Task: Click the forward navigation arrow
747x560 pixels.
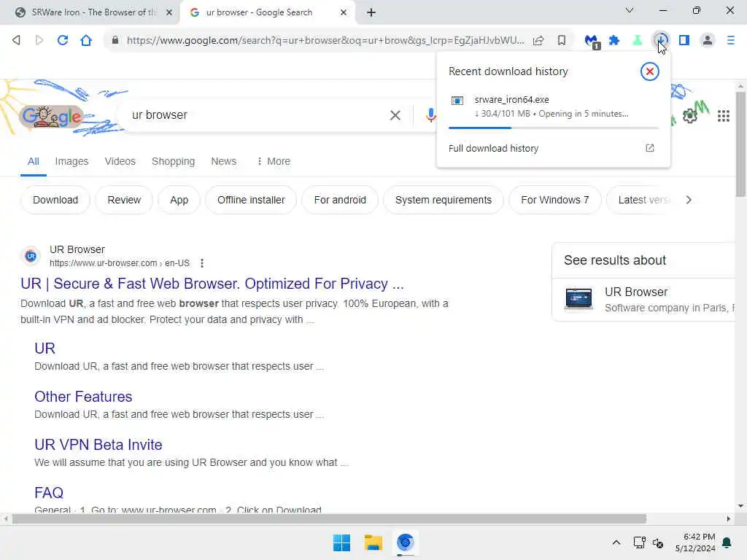Action: pos(39,40)
